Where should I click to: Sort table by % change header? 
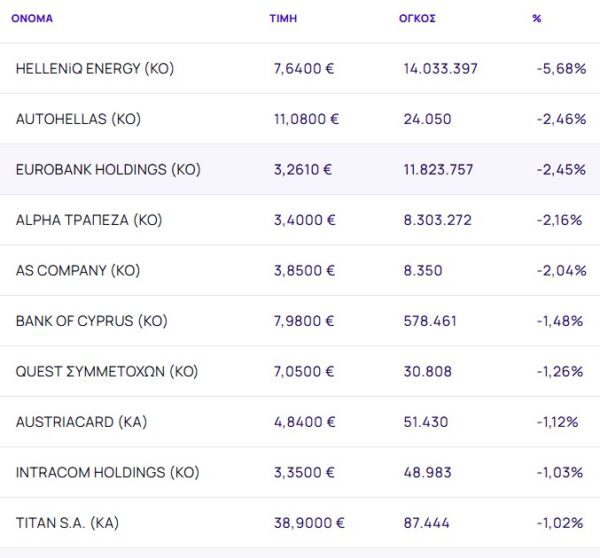pyautogui.click(x=537, y=19)
